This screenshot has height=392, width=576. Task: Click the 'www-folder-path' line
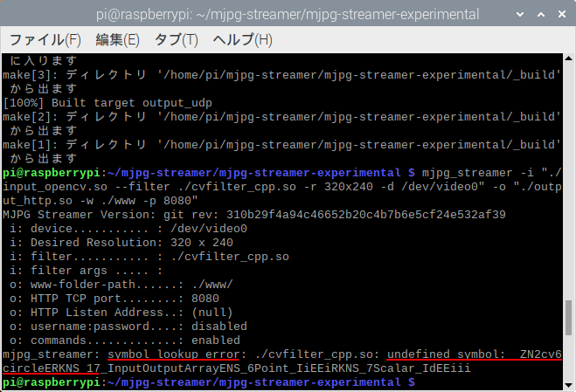(121, 284)
